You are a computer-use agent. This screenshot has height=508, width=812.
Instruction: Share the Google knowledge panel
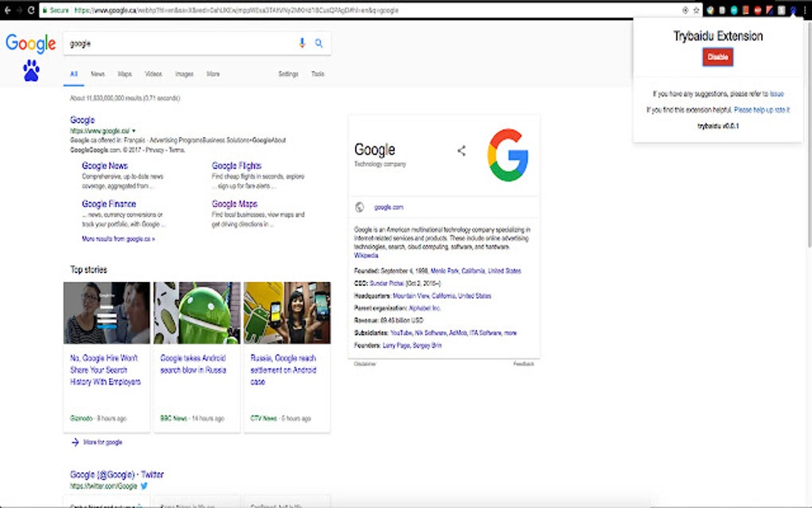click(x=462, y=150)
